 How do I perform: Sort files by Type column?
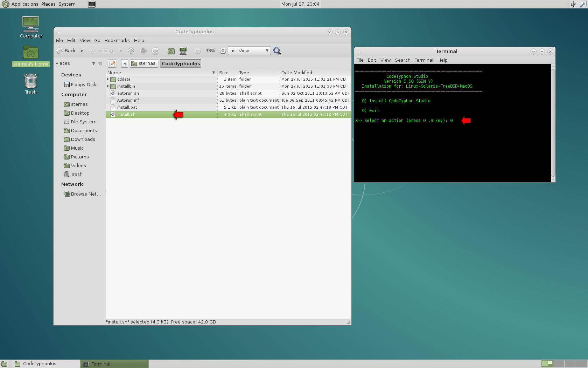pyautogui.click(x=259, y=73)
